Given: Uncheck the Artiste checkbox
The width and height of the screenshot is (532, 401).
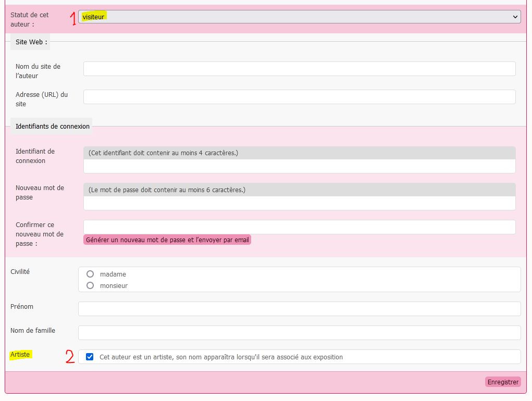Looking at the screenshot, I should 90,357.
